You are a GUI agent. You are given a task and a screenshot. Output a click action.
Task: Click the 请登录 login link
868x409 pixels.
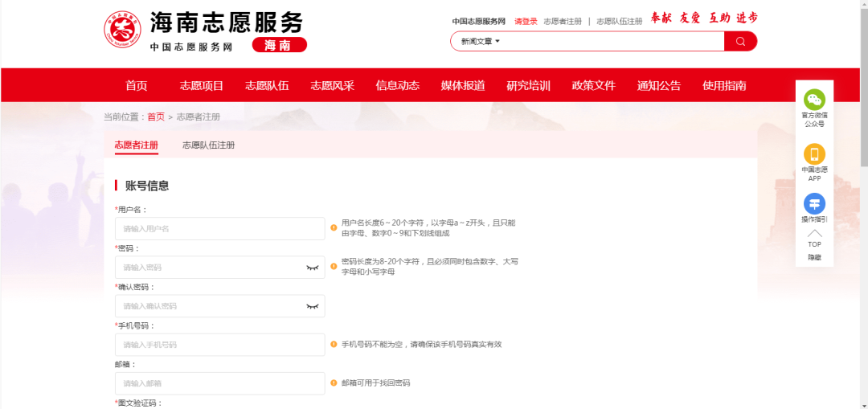(x=526, y=22)
